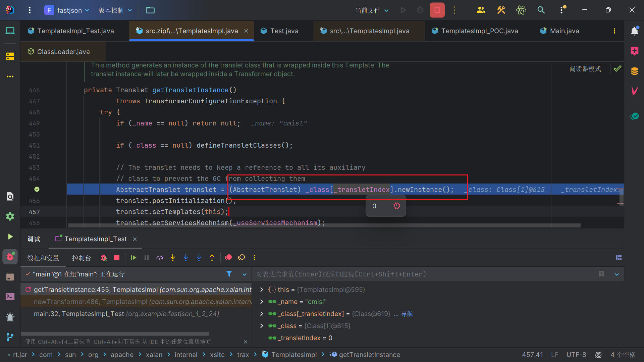Image resolution: width=644 pixels, height=362 pixels.
Task: Click the editor horizontal scrollbar
Action: (324, 225)
